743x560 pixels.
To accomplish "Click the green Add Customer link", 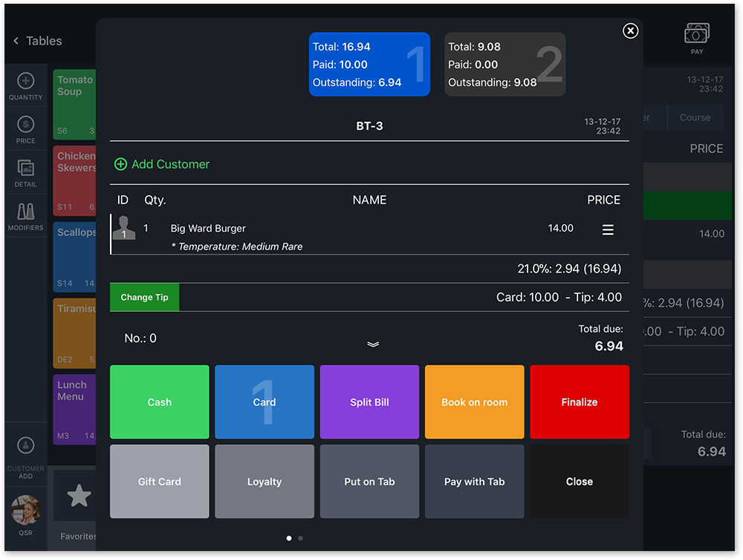I will [x=163, y=164].
